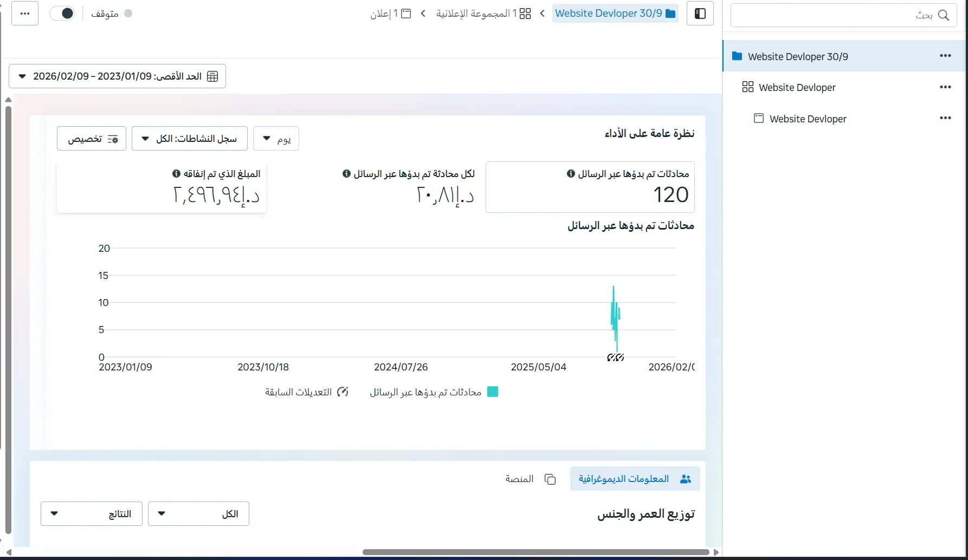Open the more options menu beside the campaign switch
968x560 pixels.
pos(24,13)
